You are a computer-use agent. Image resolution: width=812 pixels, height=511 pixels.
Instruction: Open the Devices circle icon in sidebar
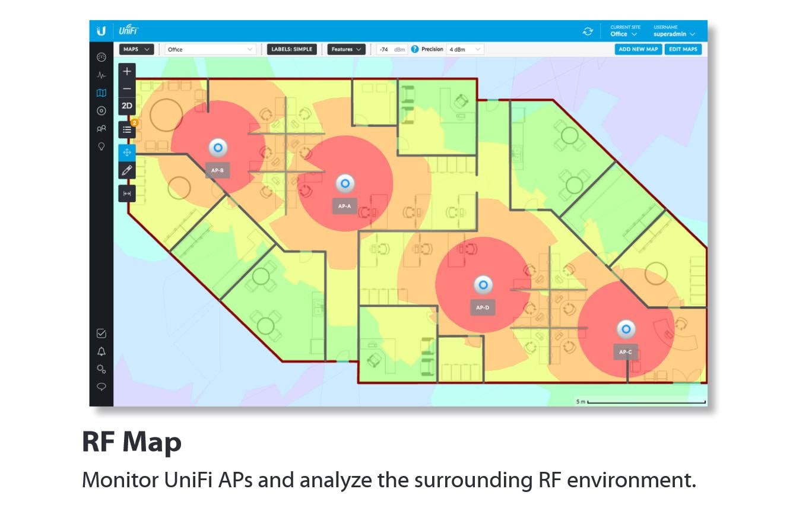(x=101, y=110)
